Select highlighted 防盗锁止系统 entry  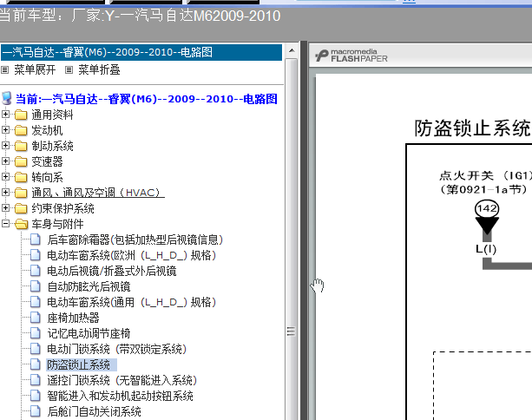pyautogui.click(x=82, y=364)
